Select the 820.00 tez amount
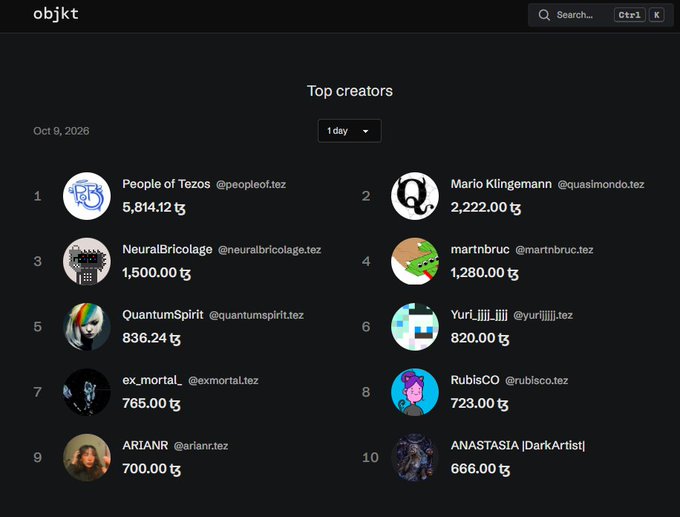 (x=480, y=338)
